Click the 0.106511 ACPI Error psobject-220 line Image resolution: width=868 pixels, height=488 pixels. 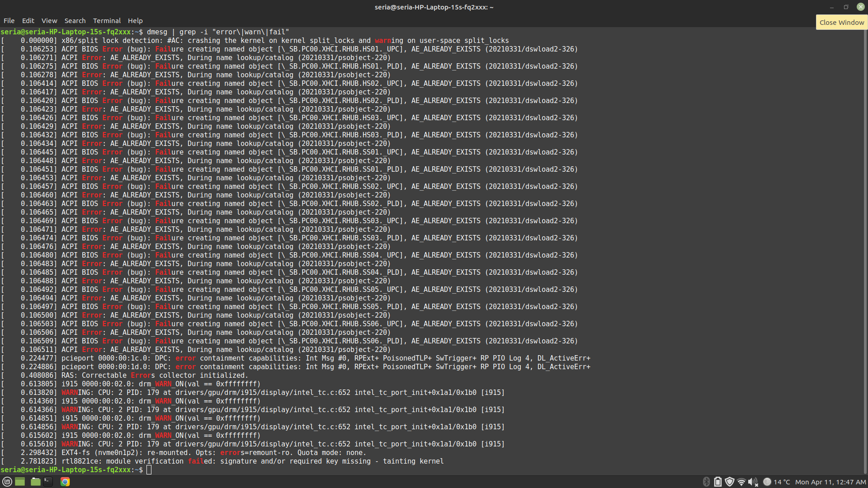point(196,350)
